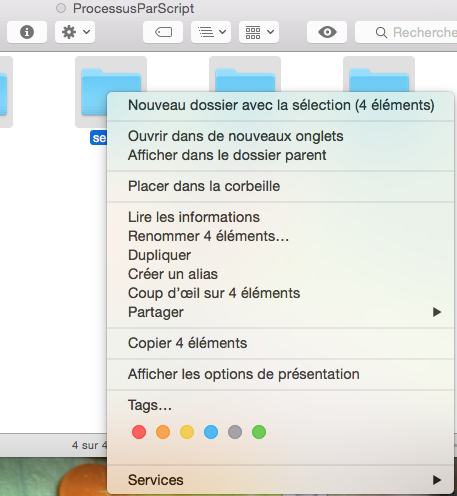The height and width of the screenshot is (496, 457).
Task: Open the gear Action menu
Action: [x=75, y=32]
